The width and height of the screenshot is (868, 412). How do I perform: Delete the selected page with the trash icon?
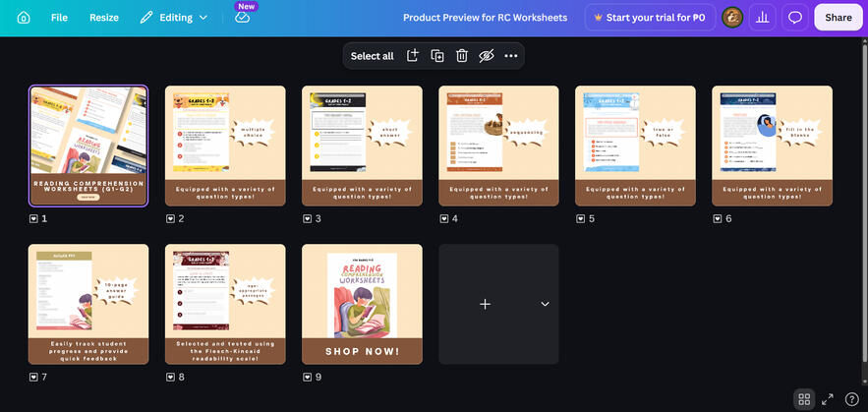click(462, 56)
